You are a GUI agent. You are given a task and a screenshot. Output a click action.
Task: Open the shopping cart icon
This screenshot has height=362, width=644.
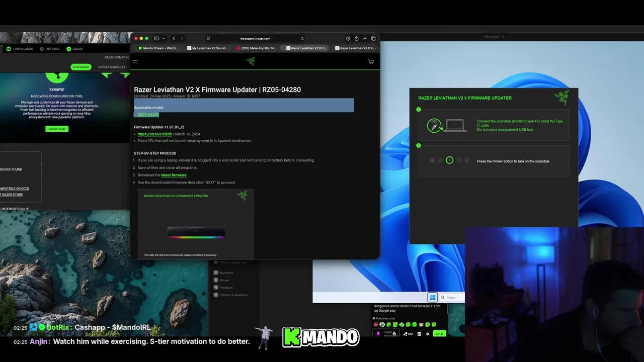click(371, 61)
